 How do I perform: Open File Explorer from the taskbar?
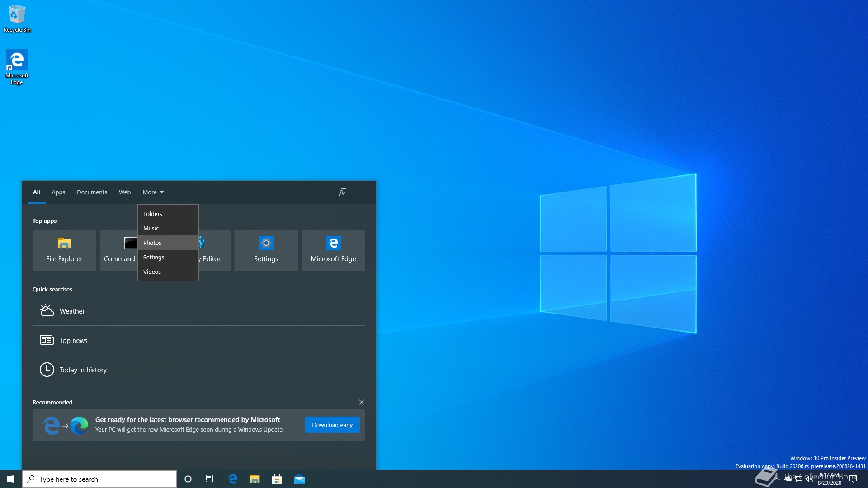[255, 479]
